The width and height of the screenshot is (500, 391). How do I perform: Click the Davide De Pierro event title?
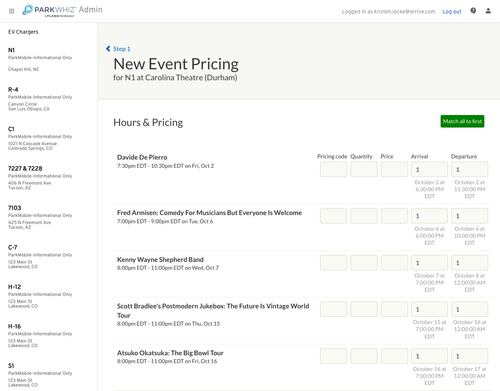142,157
